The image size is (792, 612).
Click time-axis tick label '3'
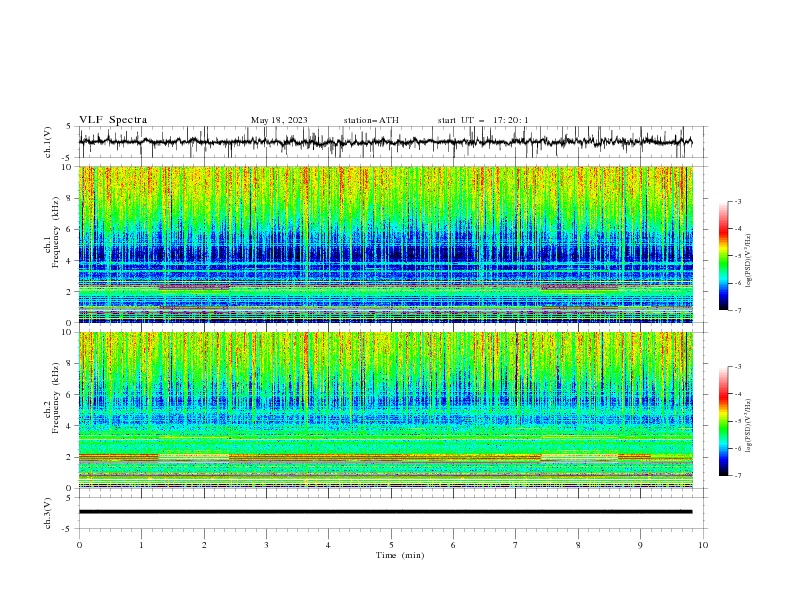click(266, 545)
